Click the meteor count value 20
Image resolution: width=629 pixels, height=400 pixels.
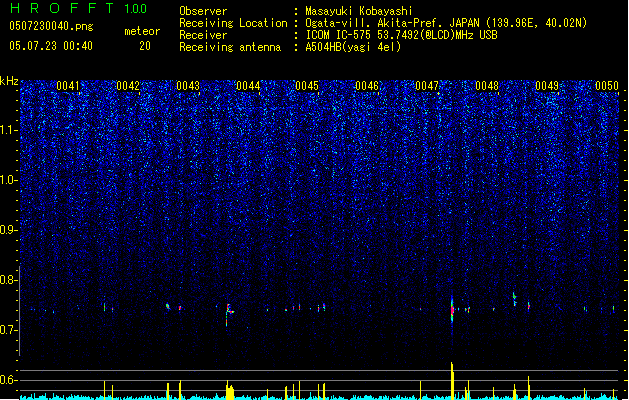(145, 46)
